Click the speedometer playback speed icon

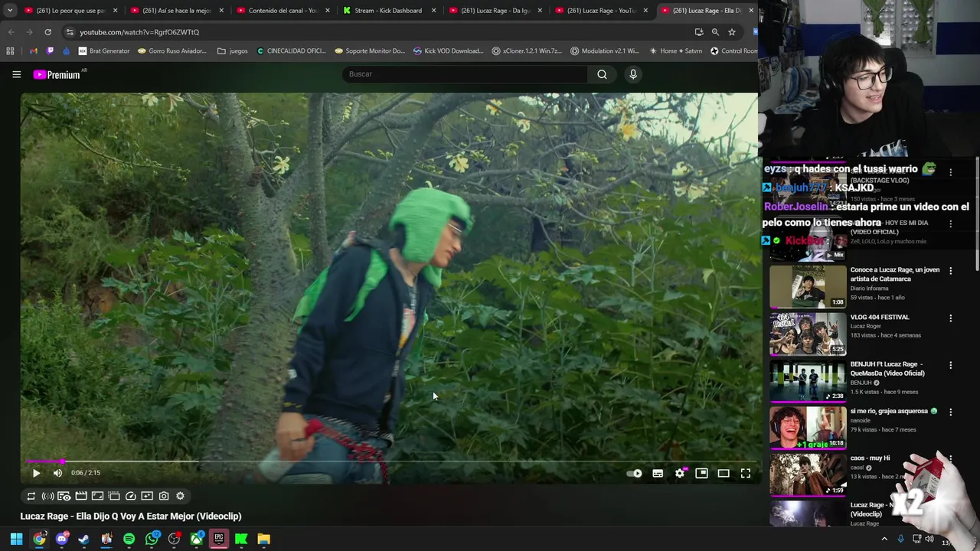pyautogui.click(x=131, y=496)
